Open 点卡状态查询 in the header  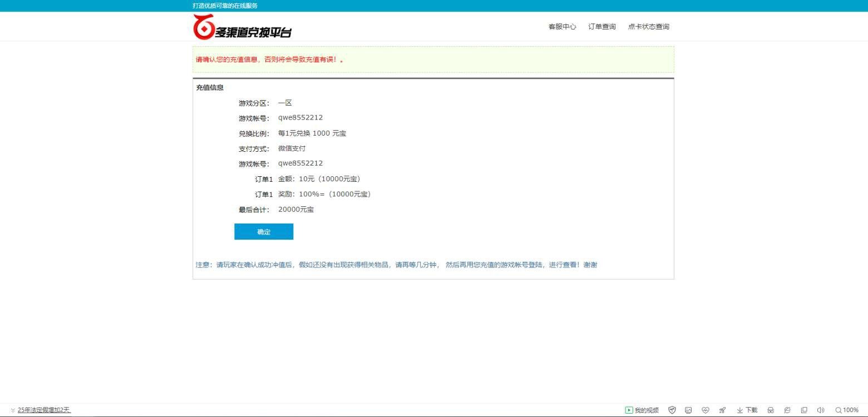click(x=649, y=27)
